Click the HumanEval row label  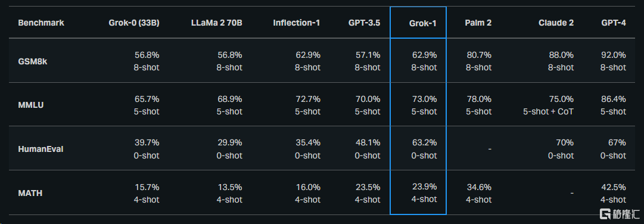pyautogui.click(x=41, y=149)
